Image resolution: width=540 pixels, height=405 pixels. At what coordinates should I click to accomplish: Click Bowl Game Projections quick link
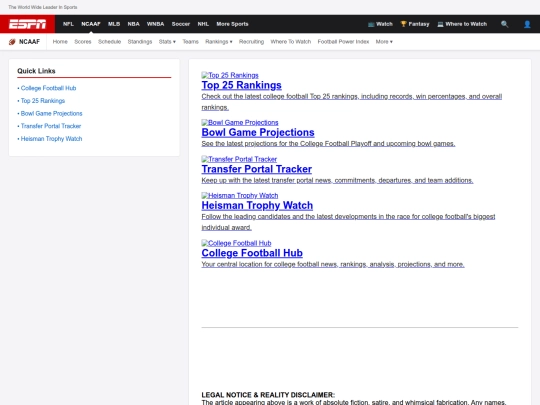(51, 114)
